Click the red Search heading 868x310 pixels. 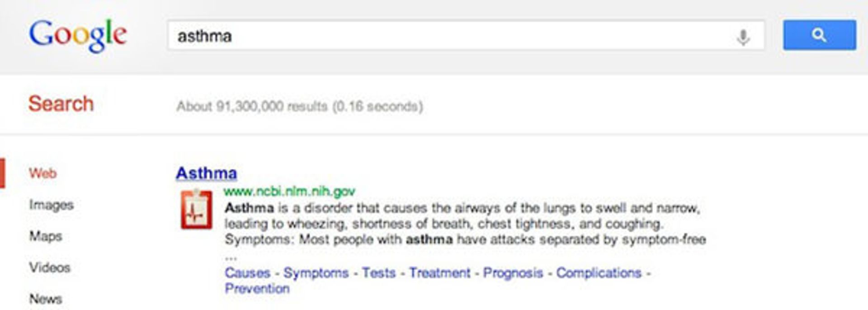61,104
